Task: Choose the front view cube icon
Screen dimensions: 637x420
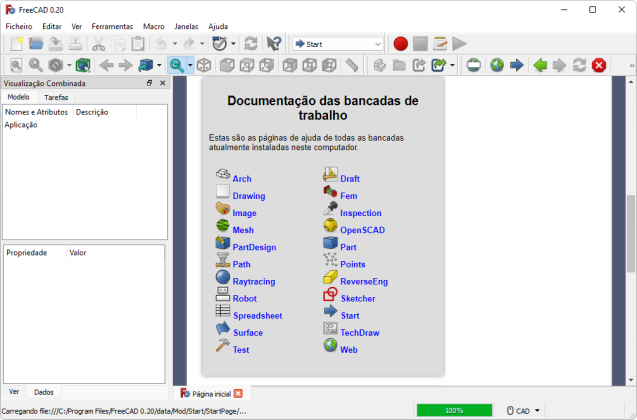Action: pos(227,65)
